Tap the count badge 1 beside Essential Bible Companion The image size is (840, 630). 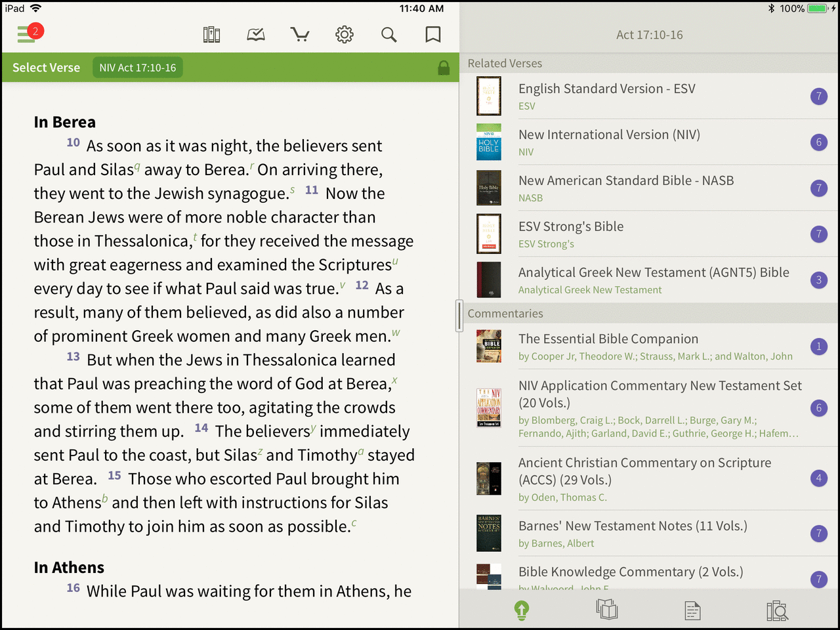tap(818, 346)
